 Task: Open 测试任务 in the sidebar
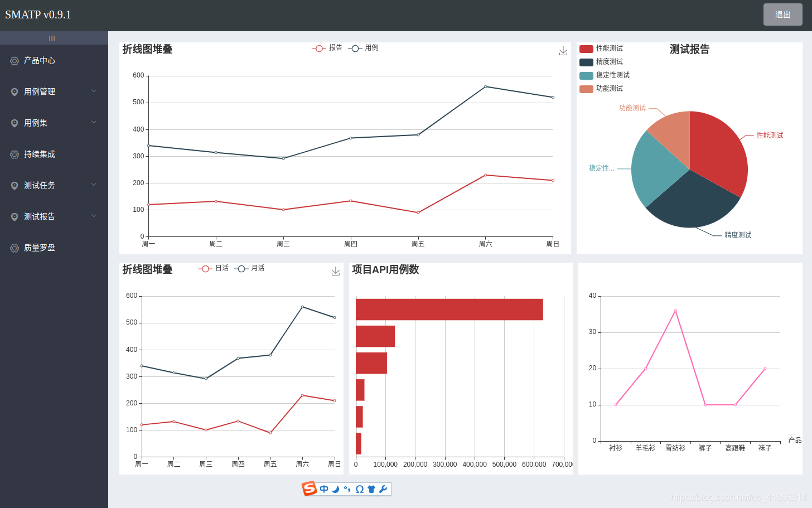(54, 185)
